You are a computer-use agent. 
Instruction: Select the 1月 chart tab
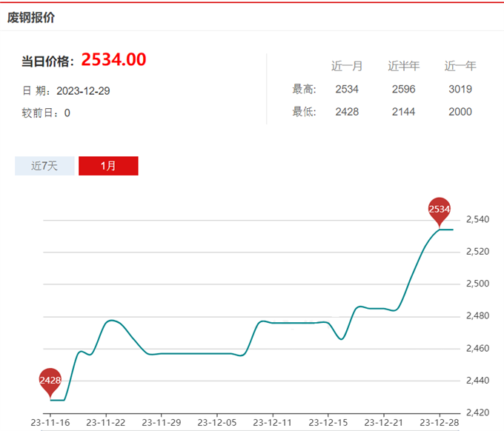coord(108,166)
